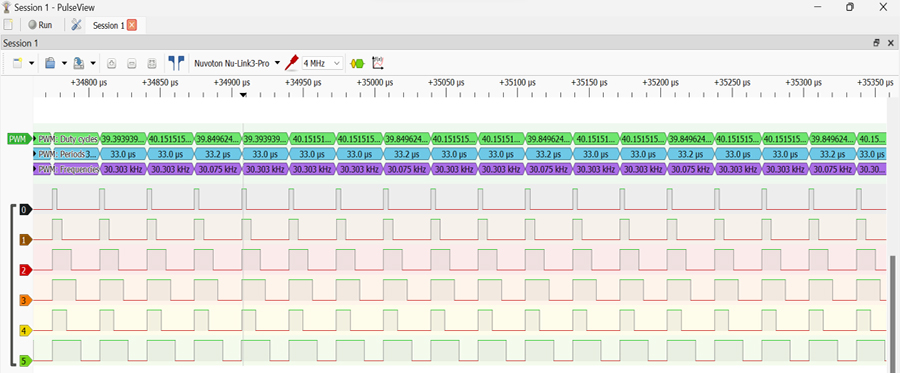900x373 pixels.
Task: Undock the Session 1 panel
Action: [x=876, y=43]
